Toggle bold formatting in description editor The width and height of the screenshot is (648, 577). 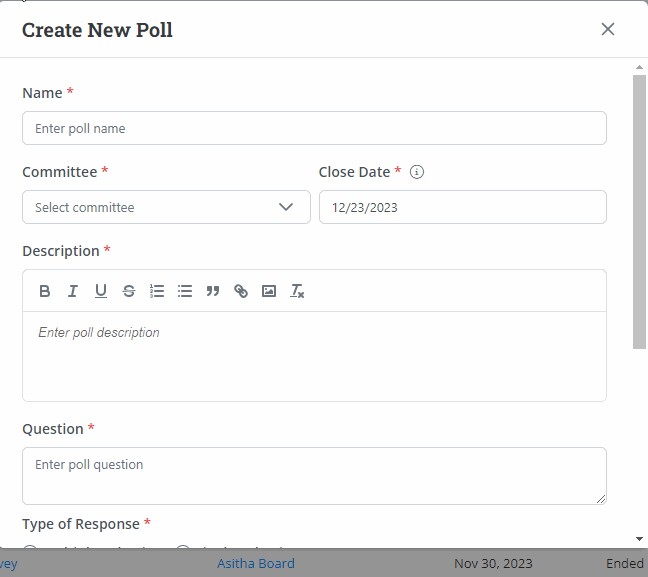(x=45, y=291)
